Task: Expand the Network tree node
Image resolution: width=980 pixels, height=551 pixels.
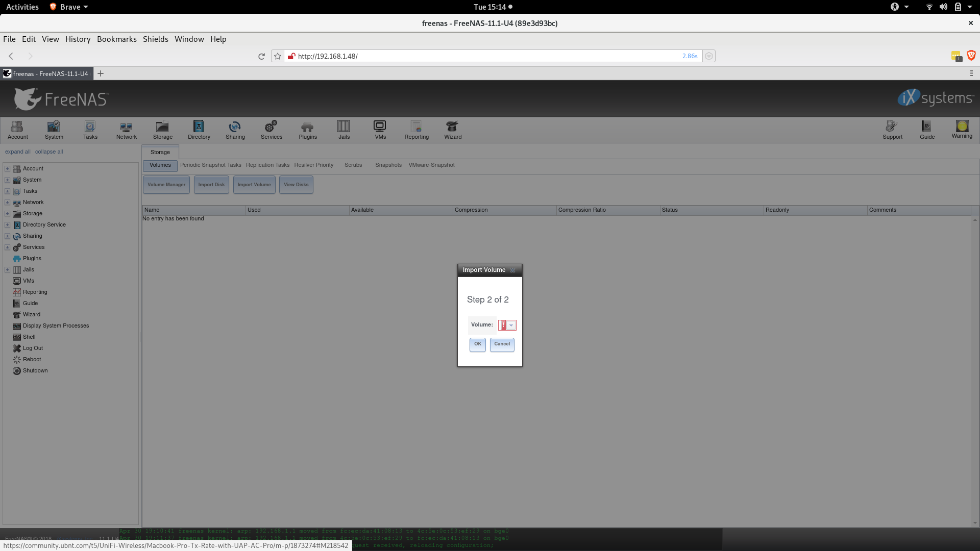Action: click(8, 202)
